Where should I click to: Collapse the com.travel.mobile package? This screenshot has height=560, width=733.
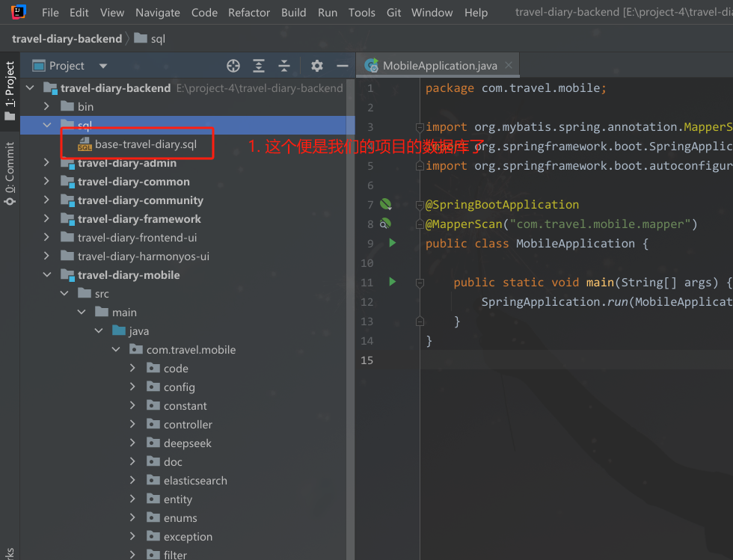116,349
